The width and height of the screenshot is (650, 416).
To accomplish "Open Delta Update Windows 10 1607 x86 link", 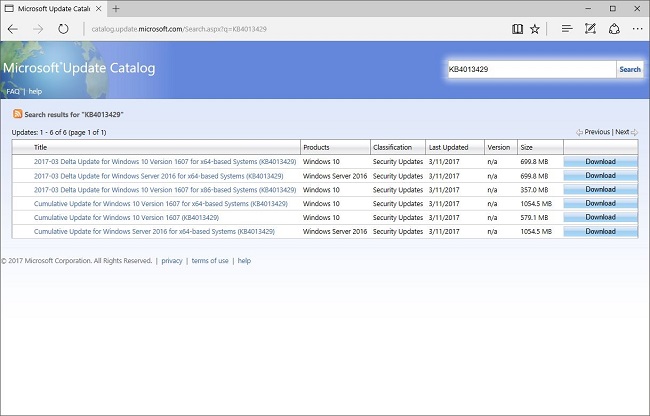I will point(165,190).
